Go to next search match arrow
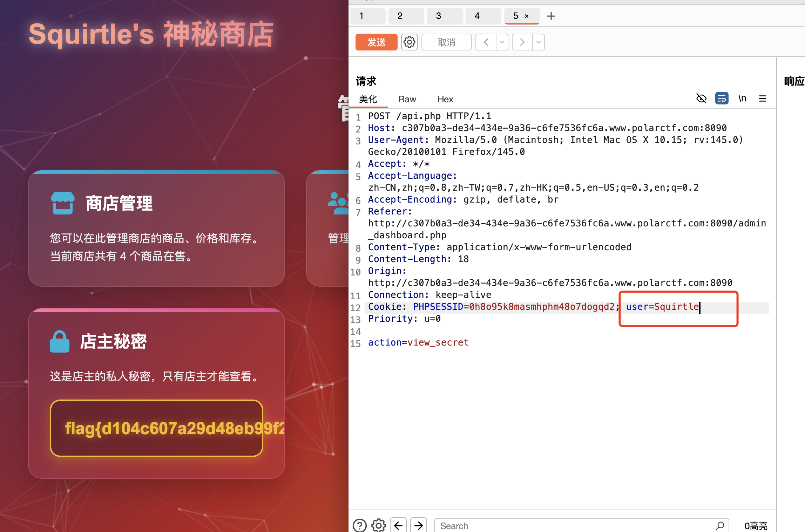 [419, 525]
